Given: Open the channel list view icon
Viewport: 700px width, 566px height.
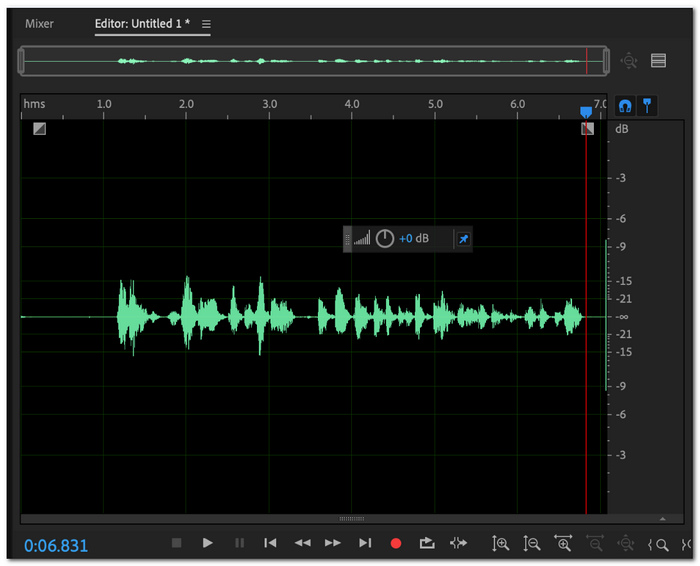Looking at the screenshot, I should (x=658, y=60).
